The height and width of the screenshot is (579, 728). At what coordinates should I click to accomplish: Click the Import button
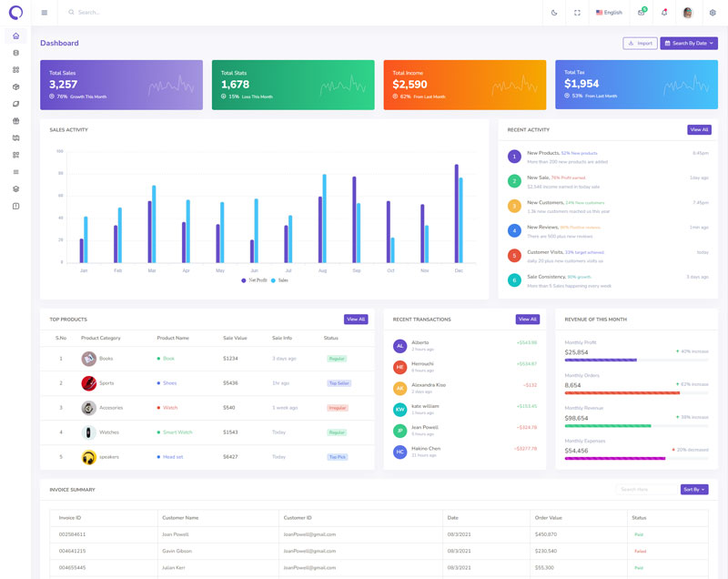[640, 44]
